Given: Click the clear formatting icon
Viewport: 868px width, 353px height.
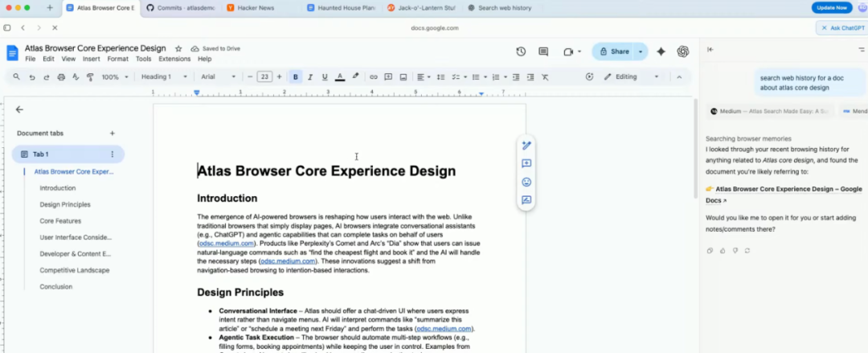Looking at the screenshot, I should tap(545, 77).
